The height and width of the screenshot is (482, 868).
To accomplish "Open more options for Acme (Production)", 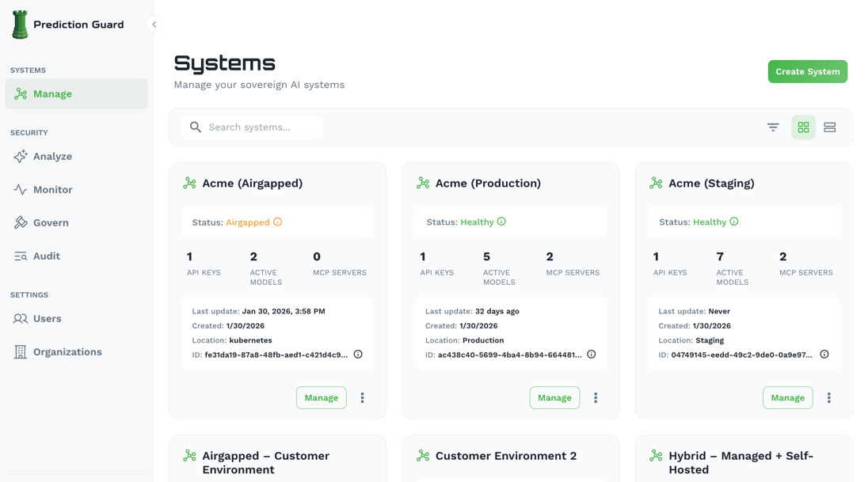I will [x=596, y=398].
